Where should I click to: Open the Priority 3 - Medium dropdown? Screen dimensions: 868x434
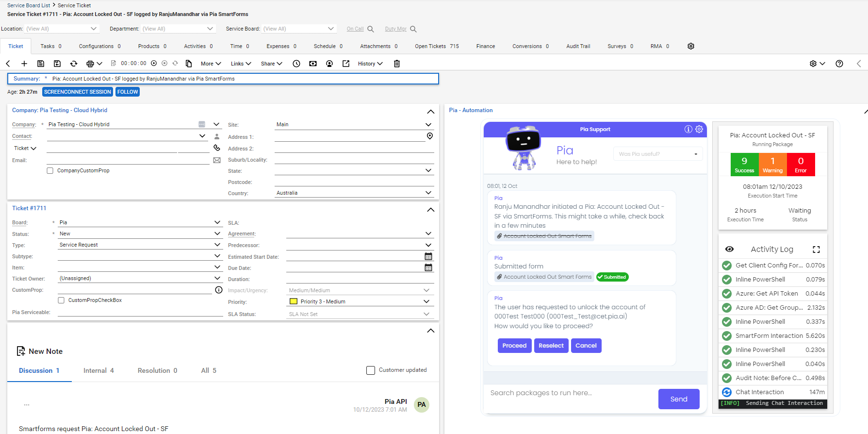[360, 301]
